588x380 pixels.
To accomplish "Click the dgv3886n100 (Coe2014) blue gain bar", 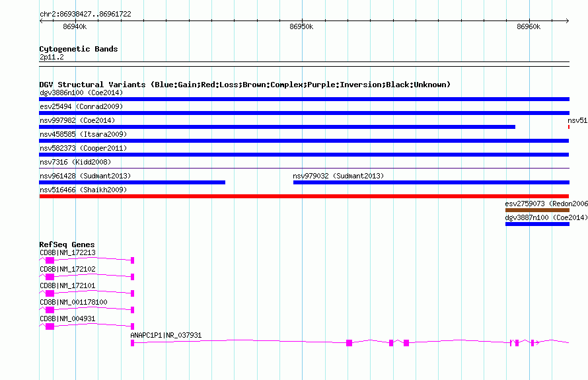I will pyautogui.click(x=304, y=99).
